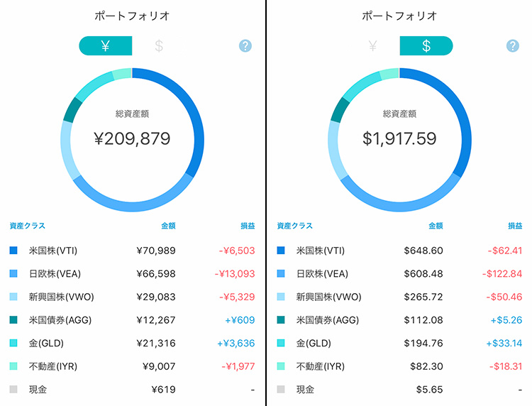Click the total ¥209,879 in donut chart

(x=132, y=138)
